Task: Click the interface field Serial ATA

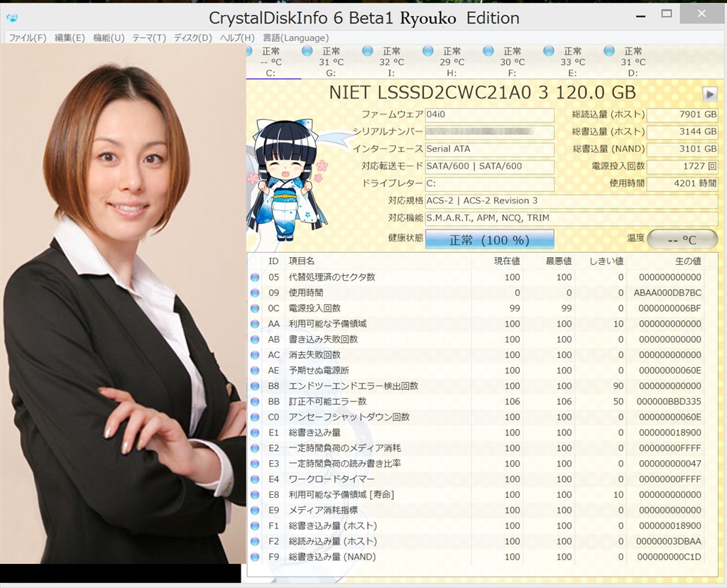Action: click(x=490, y=149)
